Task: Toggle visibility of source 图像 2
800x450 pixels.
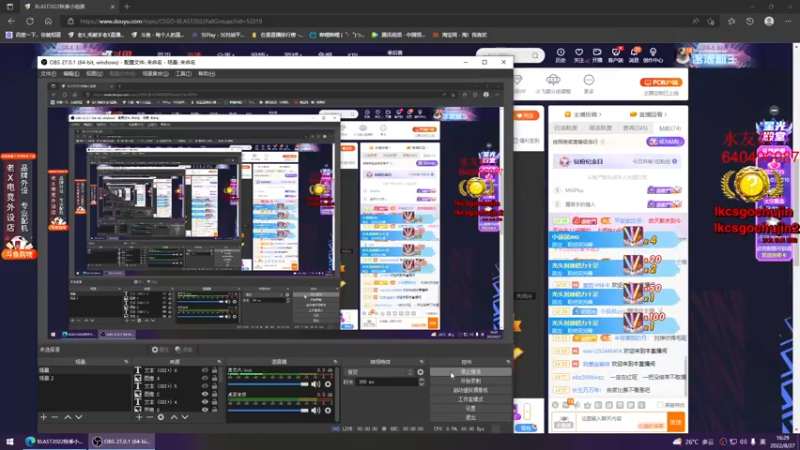Action: 205,394
